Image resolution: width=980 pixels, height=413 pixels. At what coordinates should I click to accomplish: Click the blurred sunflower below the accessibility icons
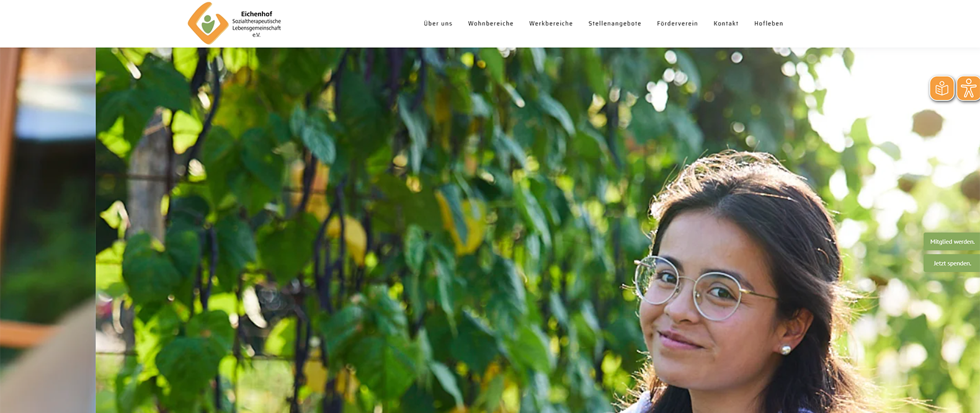click(927, 123)
